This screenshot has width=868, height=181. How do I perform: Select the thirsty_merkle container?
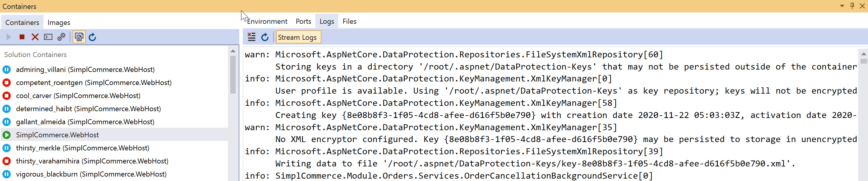pos(82,148)
